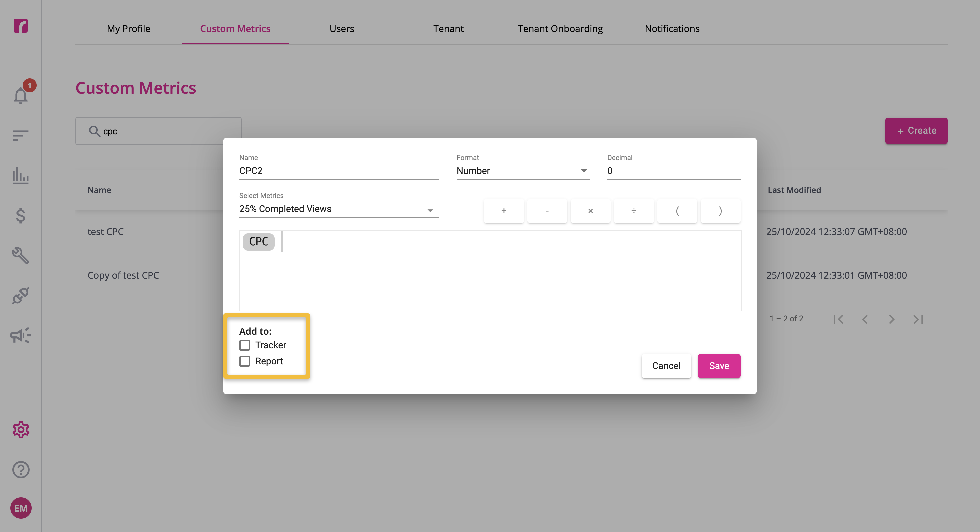Open the bar chart analytics icon
Viewport: 980px width, 532px height.
[21, 175]
